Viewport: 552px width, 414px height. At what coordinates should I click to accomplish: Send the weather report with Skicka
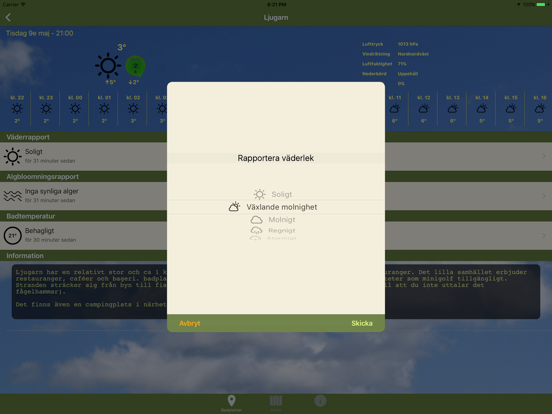pos(362,323)
